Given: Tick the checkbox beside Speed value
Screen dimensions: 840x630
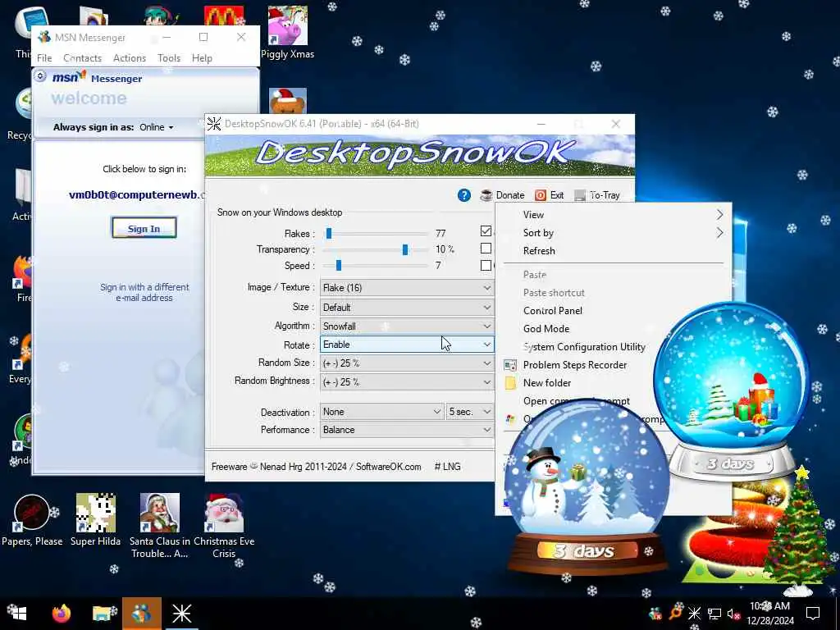Looking at the screenshot, I should tap(486, 265).
